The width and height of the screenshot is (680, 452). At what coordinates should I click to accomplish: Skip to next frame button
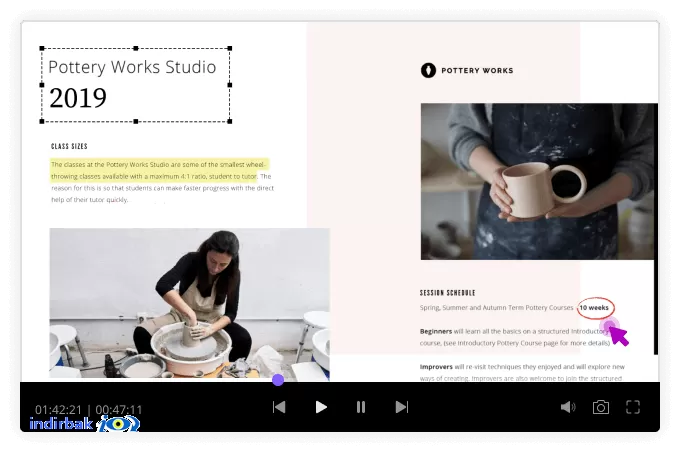point(402,407)
